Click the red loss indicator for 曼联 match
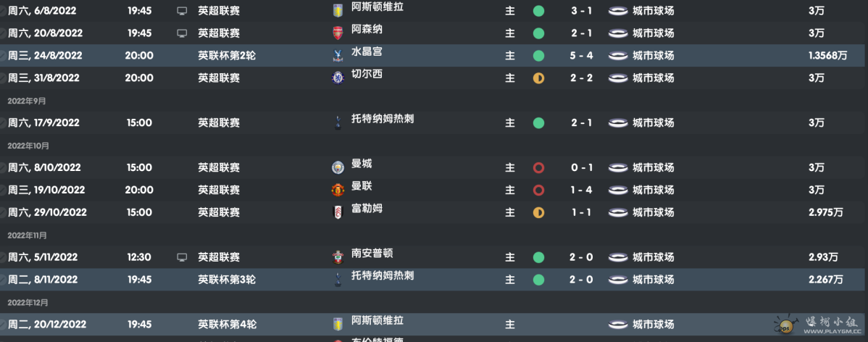Viewport: 868px width, 342px height. coord(538,191)
